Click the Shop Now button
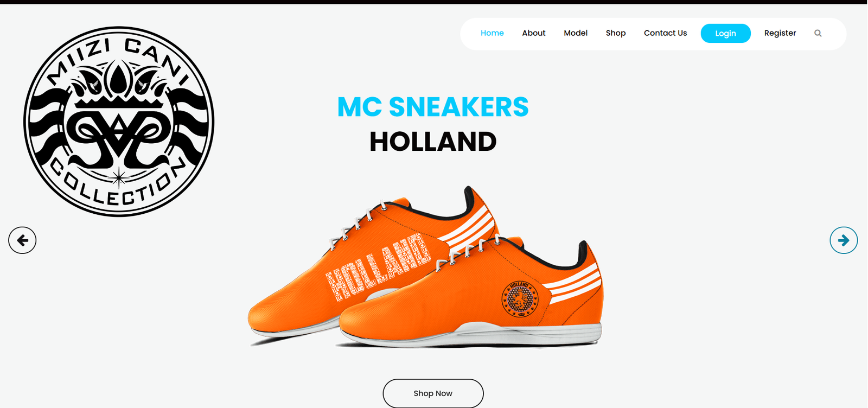868x408 pixels. click(x=433, y=393)
